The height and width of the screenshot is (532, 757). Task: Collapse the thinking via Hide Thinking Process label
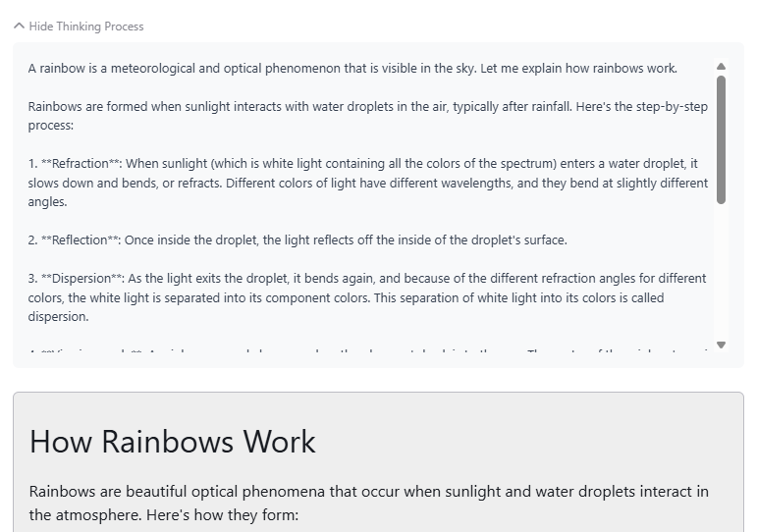click(86, 27)
